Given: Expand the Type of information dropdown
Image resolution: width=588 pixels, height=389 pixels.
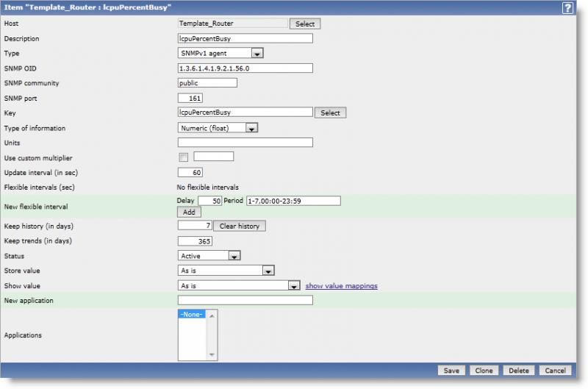Looking at the screenshot, I should tap(218, 128).
